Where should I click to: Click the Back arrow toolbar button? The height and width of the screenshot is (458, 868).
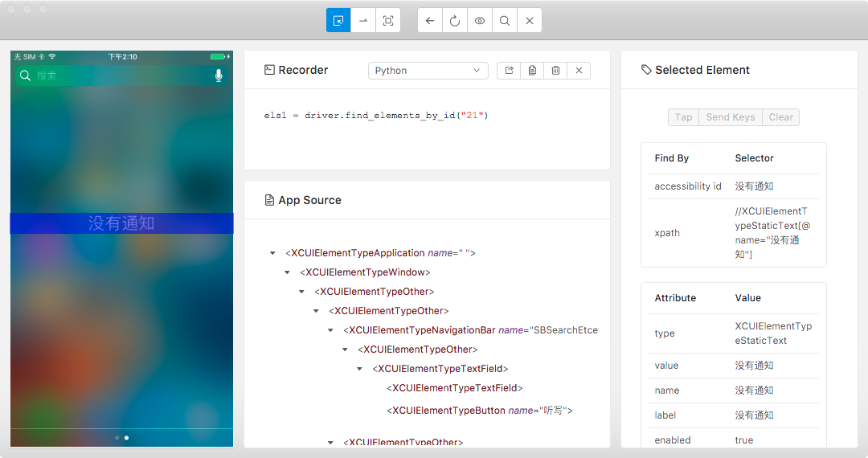(430, 20)
